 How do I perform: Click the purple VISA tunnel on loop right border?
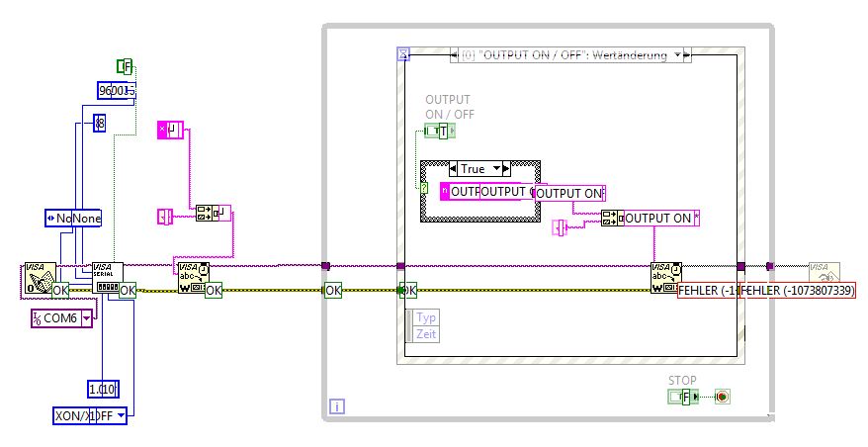[769, 266]
